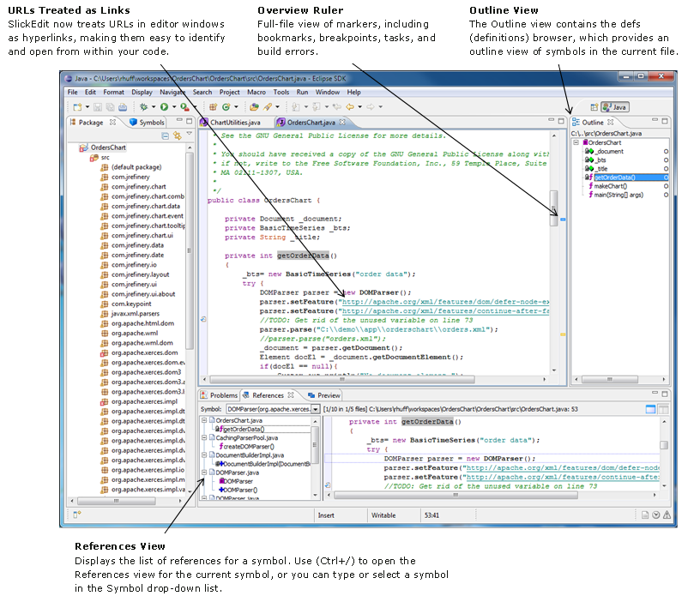The image size is (700, 602).
Task: Open the Macro menu
Action: [x=256, y=92]
